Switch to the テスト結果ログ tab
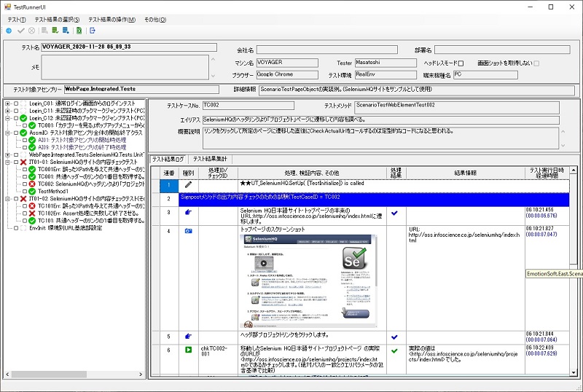583x392 pixels. pyautogui.click(x=168, y=159)
